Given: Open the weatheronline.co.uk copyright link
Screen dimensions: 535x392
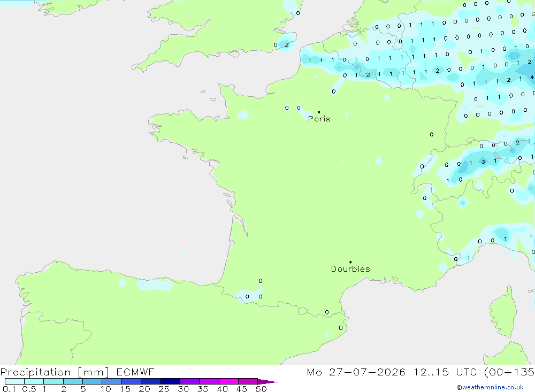Looking at the screenshot, I should (490, 387).
